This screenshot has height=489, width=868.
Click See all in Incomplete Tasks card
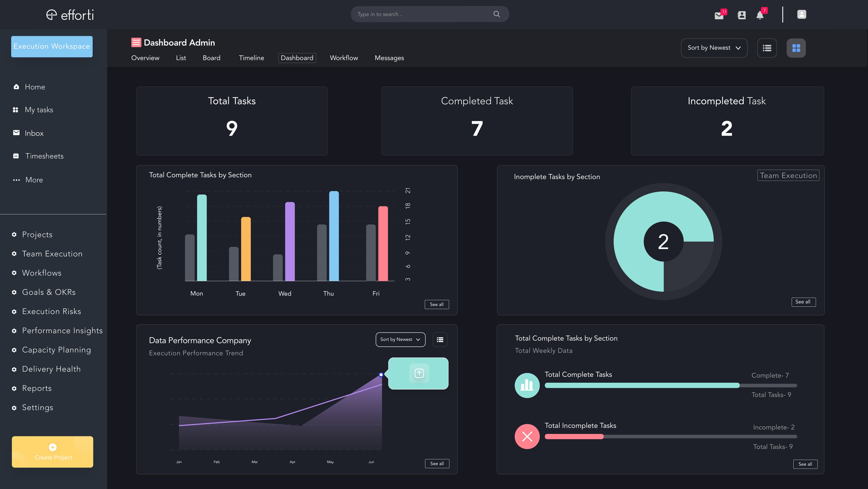point(803,302)
